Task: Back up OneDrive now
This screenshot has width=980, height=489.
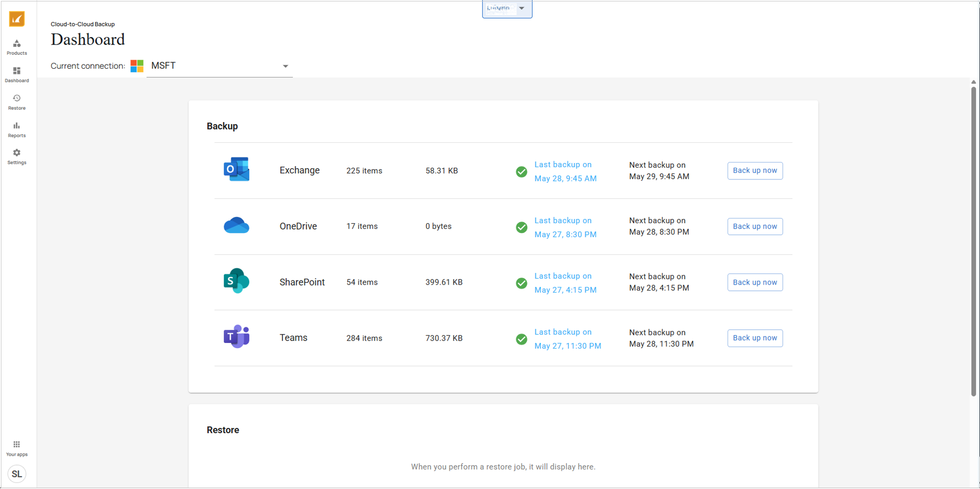Action: point(755,226)
